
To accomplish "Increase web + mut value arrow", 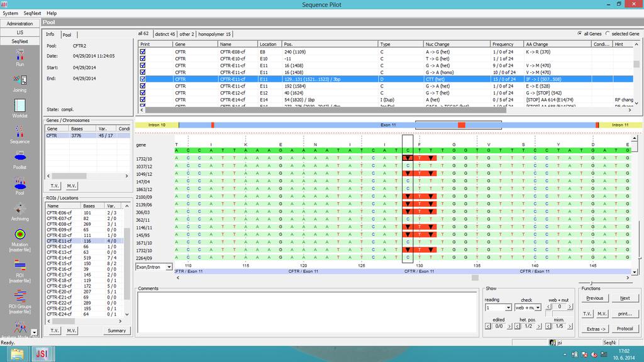I will click(x=570, y=307).
